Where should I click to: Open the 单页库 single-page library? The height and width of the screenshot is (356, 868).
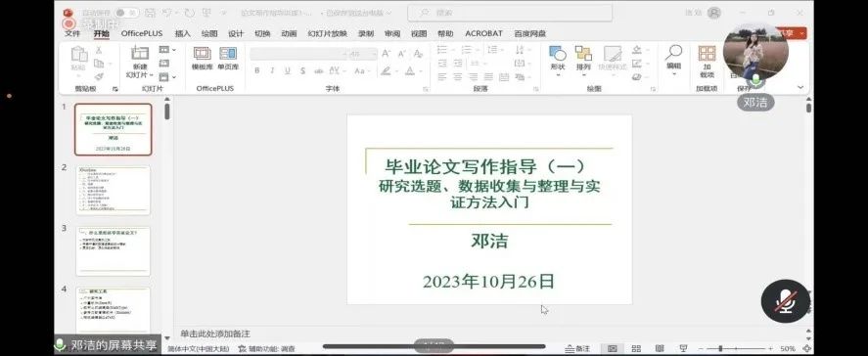tap(227, 58)
